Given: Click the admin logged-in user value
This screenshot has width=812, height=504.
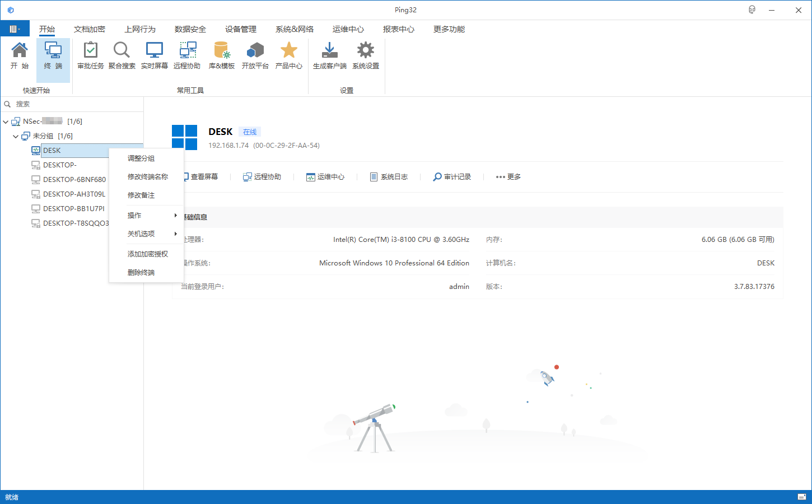Looking at the screenshot, I should pyautogui.click(x=459, y=287).
